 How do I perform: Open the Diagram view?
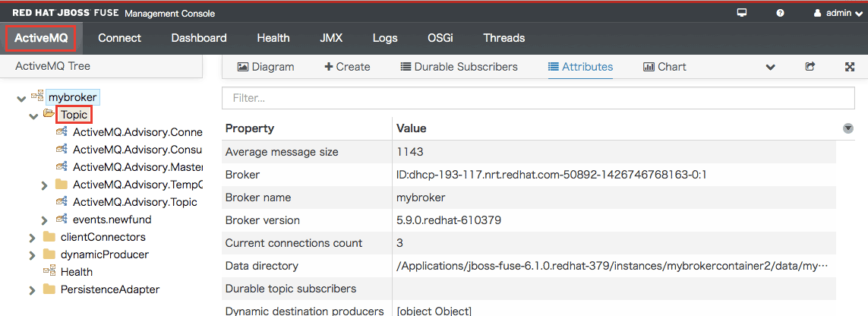266,67
